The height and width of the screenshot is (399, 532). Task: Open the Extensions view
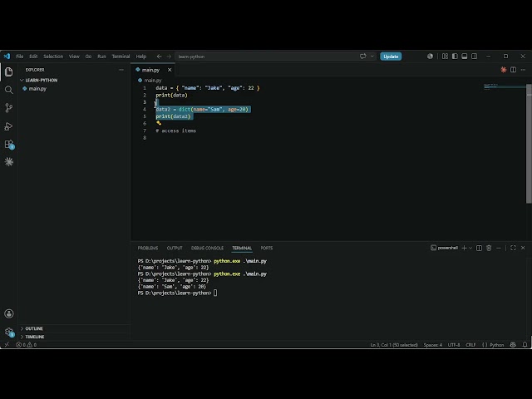coord(9,144)
